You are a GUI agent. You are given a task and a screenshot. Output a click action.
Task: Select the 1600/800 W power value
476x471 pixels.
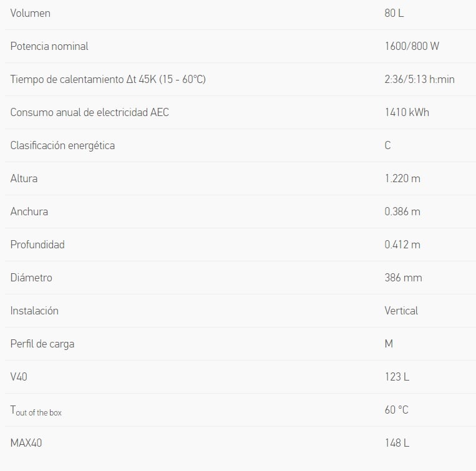pos(412,46)
